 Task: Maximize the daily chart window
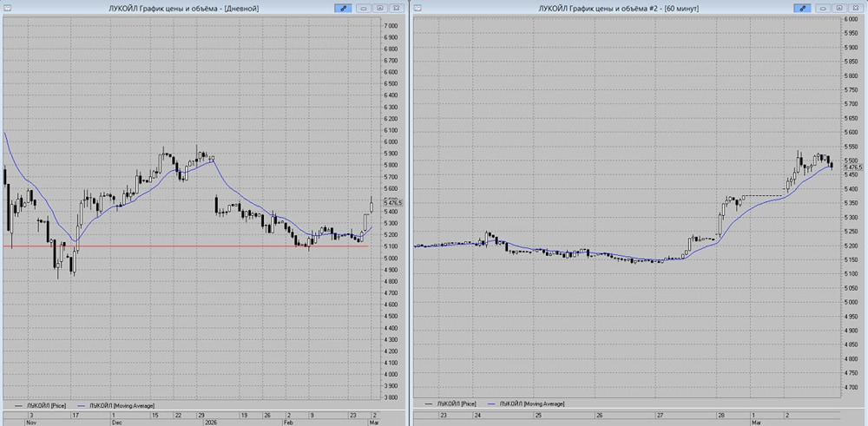[380, 8]
